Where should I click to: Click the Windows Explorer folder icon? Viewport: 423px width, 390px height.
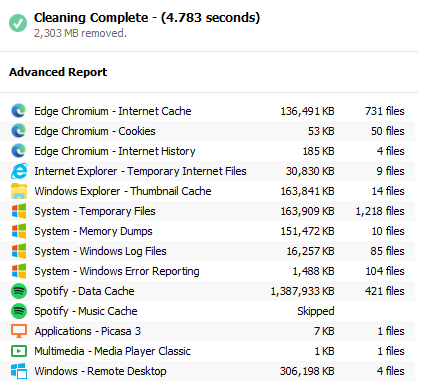click(x=19, y=191)
